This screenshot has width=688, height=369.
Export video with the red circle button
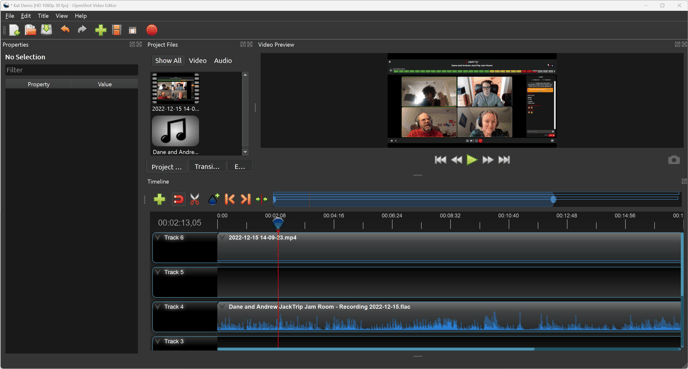click(x=152, y=30)
